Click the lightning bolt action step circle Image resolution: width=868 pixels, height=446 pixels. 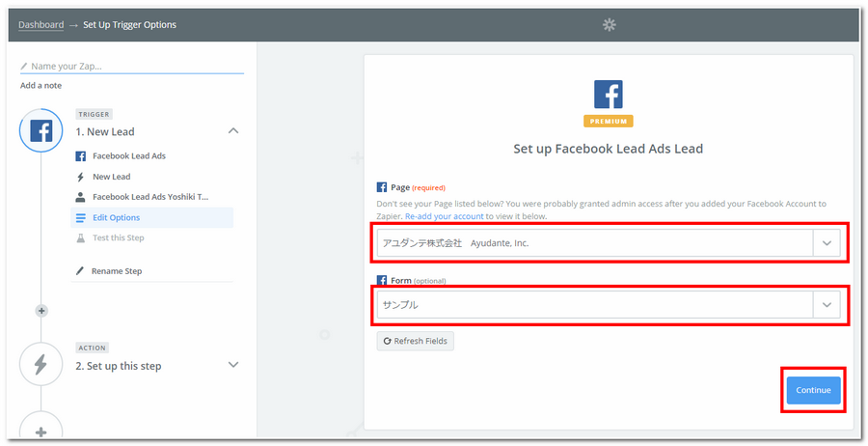[41, 365]
